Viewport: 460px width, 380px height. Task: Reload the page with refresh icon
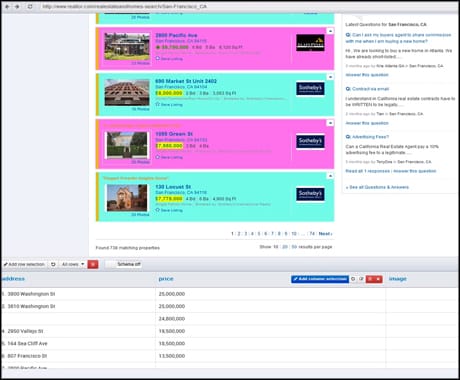tap(30, 6)
